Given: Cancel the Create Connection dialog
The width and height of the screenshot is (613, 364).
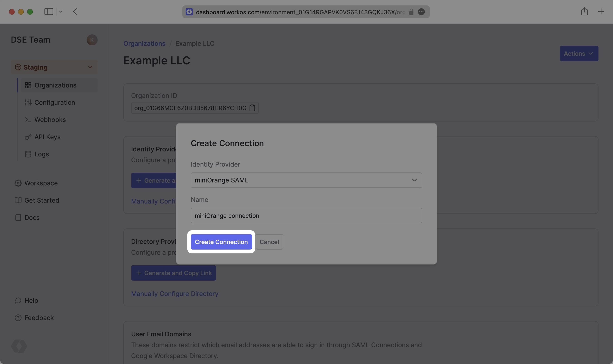Looking at the screenshot, I should [269, 242].
